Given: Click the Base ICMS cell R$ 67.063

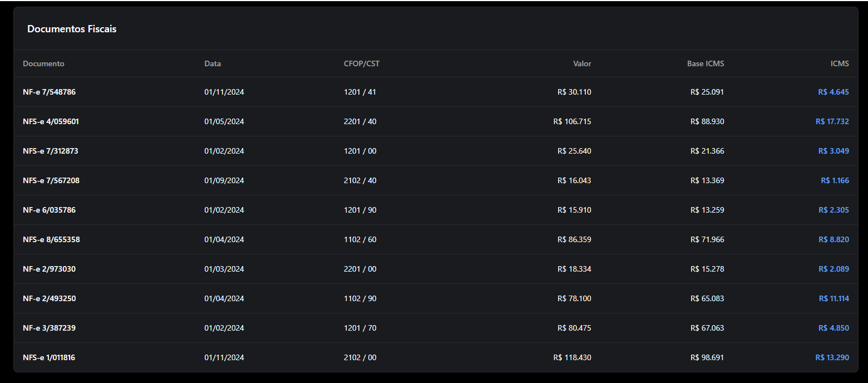Looking at the screenshot, I should [707, 328].
